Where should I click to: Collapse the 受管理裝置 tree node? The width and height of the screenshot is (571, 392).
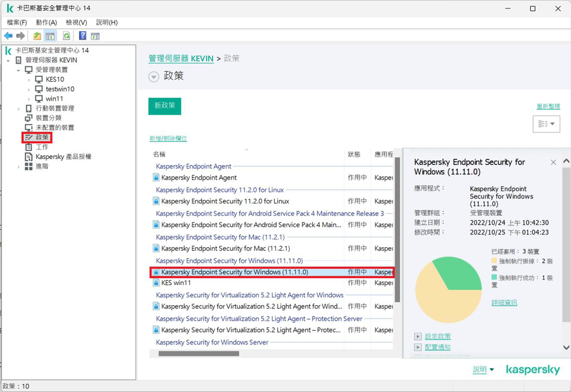(x=18, y=70)
